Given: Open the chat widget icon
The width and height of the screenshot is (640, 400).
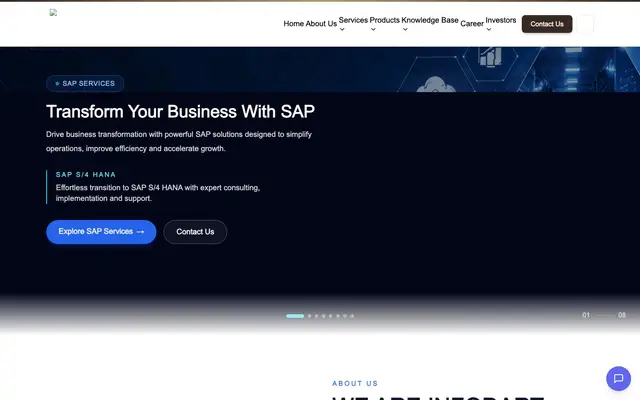Looking at the screenshot, I should (618, 378).
